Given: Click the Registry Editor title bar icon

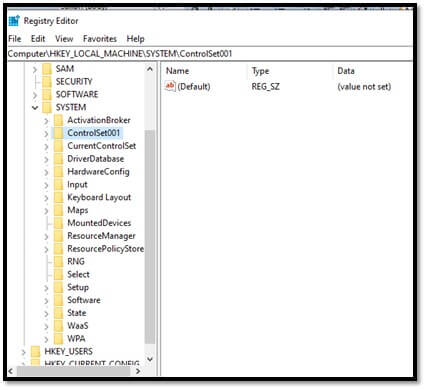Looking at the screenshot, I should click(14, 21).
